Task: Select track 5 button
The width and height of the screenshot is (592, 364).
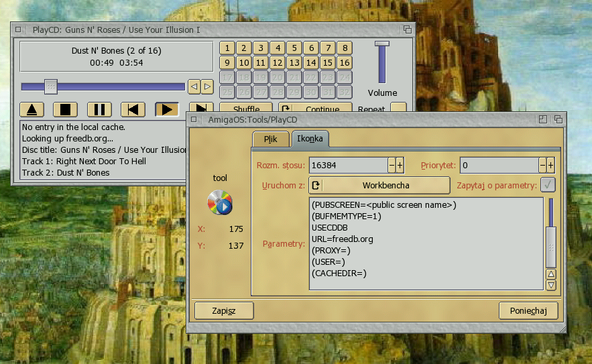Action: [x=294, y=48]
